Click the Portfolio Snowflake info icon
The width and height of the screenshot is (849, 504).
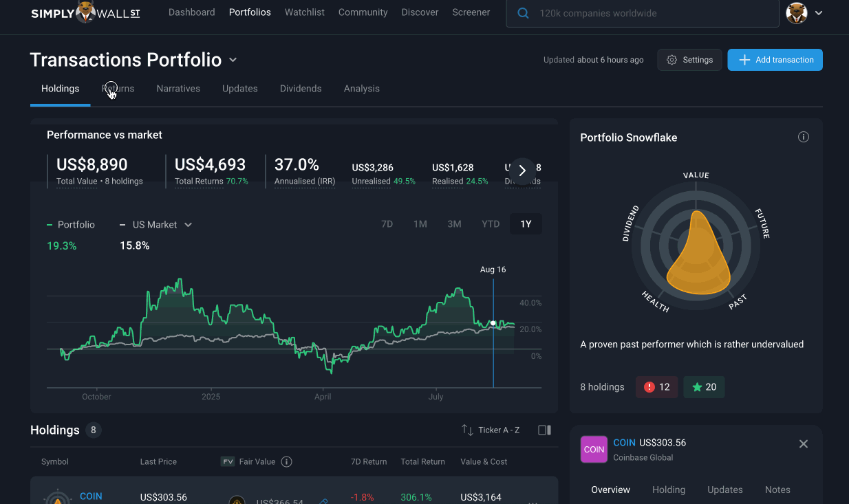coord(804,137)
